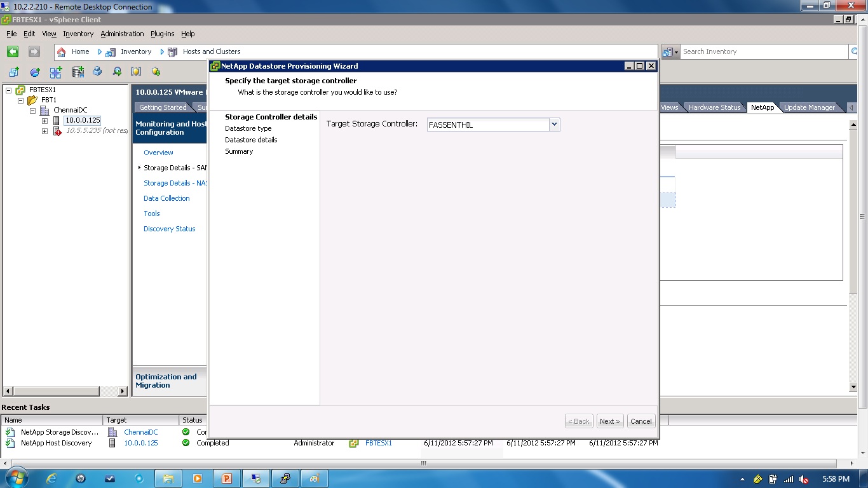The height and width of the screenshot is (488, 868).
Task: Click the create new folder icon
Action: pos(14,72)
